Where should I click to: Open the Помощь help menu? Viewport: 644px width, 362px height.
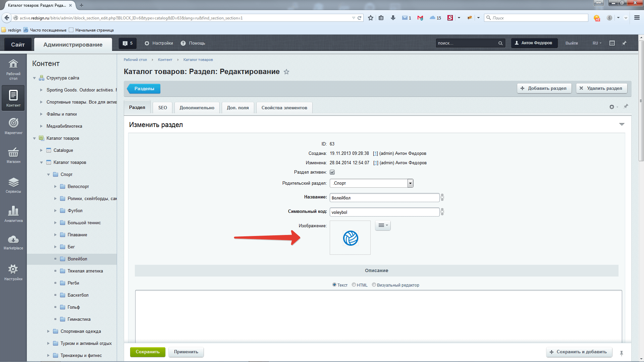[193, 43]
